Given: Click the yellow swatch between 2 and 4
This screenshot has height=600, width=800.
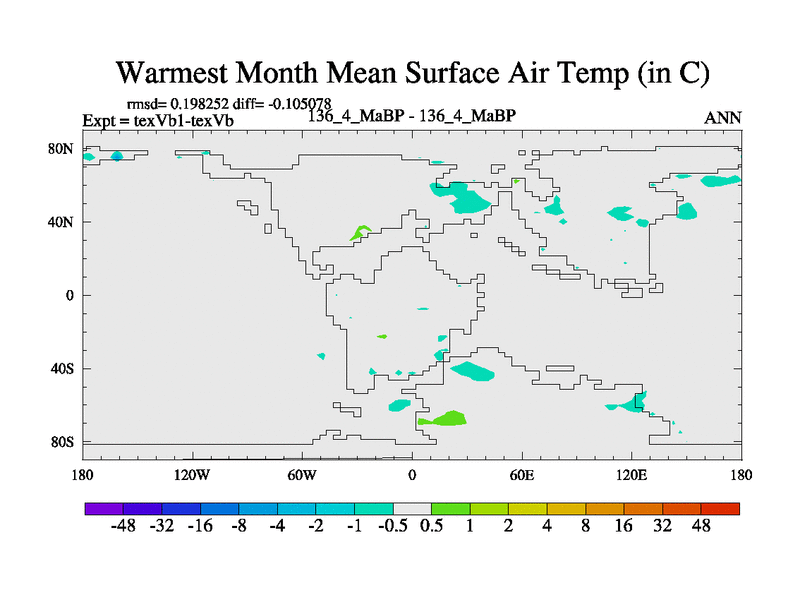Looking at the screenshot, I should click(x=528, y=509).
